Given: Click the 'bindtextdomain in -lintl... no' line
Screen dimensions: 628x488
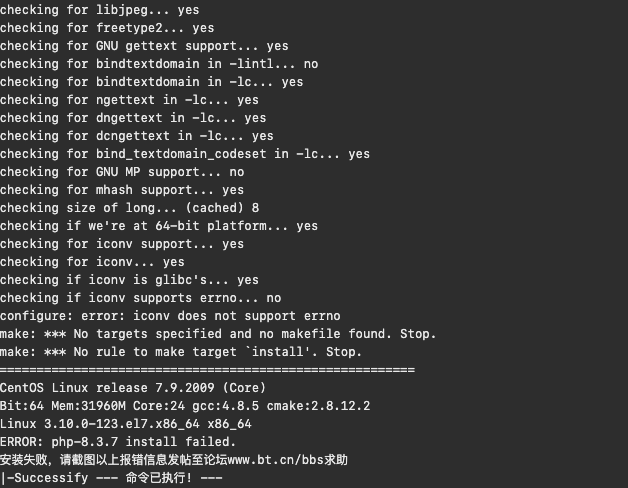Looking at the screenshot, I should 159,64.
